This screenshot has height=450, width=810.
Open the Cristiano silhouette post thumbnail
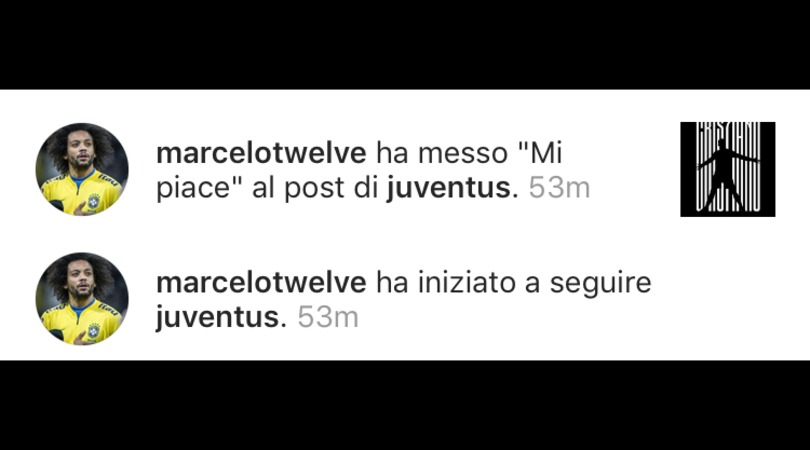point(727,169)
